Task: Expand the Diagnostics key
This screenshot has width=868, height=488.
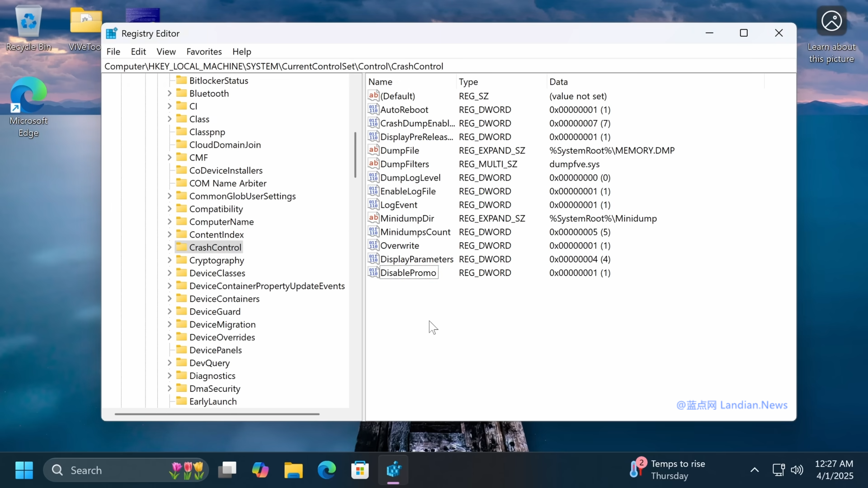Action: [170, 375]
